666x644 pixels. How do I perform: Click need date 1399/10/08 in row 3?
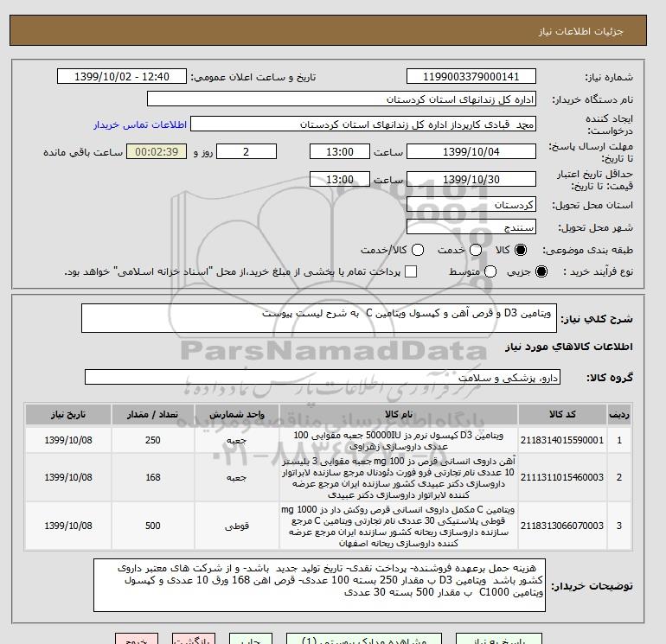(68, 526)
